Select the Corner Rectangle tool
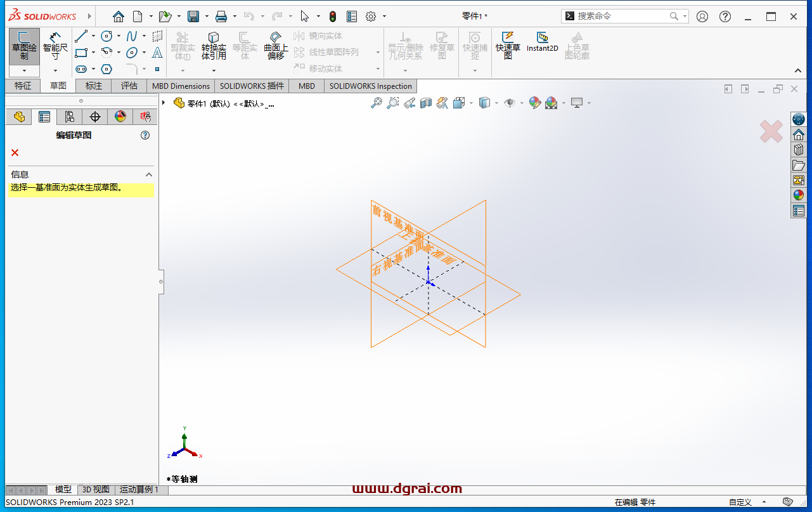Screen dimensions: 812x512 pyautogui.click(x=81, y=53)
